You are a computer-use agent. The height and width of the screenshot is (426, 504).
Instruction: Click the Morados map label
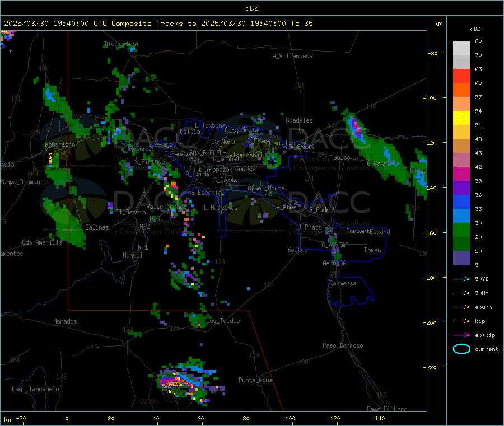click(x=65, y=321)
